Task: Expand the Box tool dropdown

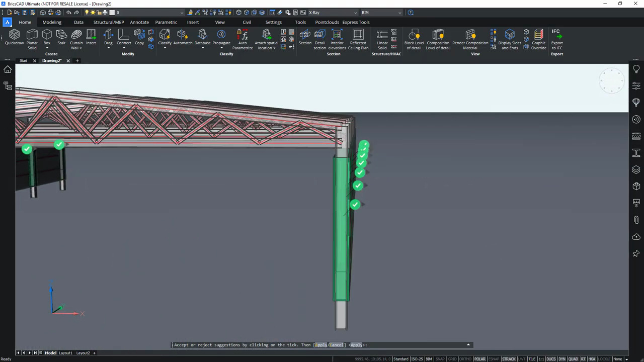Action: [x=47, y=48]
